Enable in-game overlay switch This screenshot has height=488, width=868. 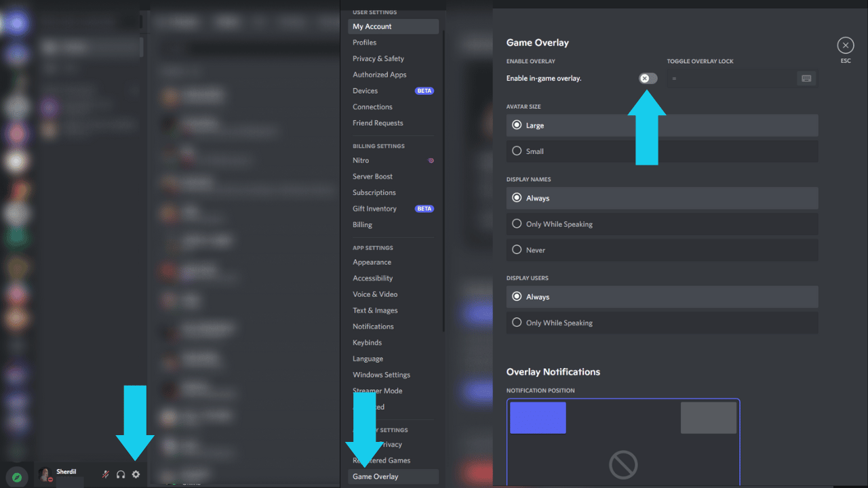648,79
